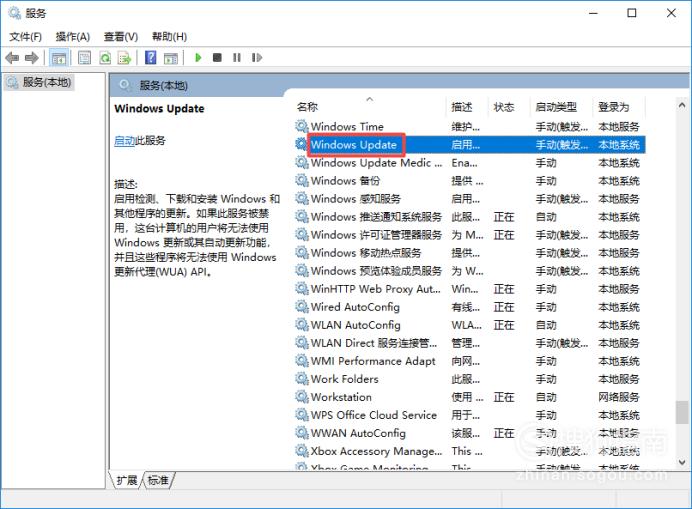Select the Wired AutoConfig service
The image size is (692, 509).
(x=469, y=307)
